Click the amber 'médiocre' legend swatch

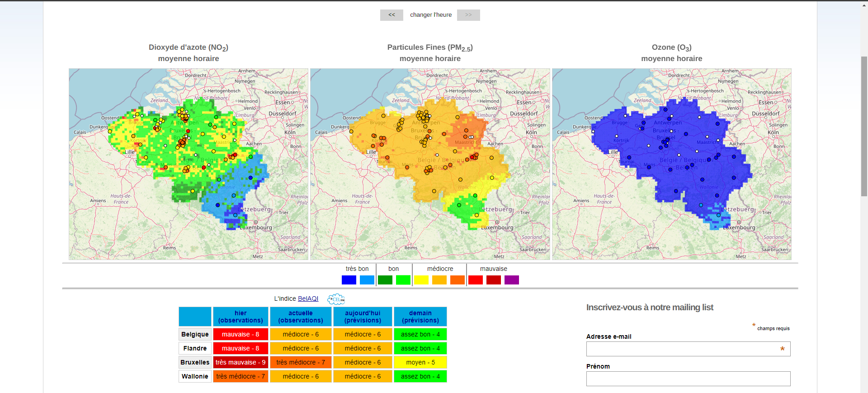tap(439, 280)
